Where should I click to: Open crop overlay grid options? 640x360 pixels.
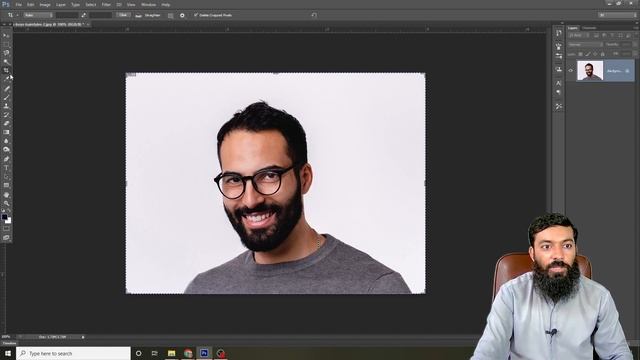[170, 16]
